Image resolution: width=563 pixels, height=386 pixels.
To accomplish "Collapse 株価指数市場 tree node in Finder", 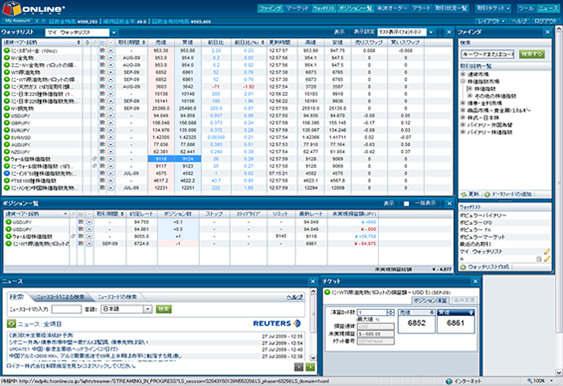I will coord(464,81).
